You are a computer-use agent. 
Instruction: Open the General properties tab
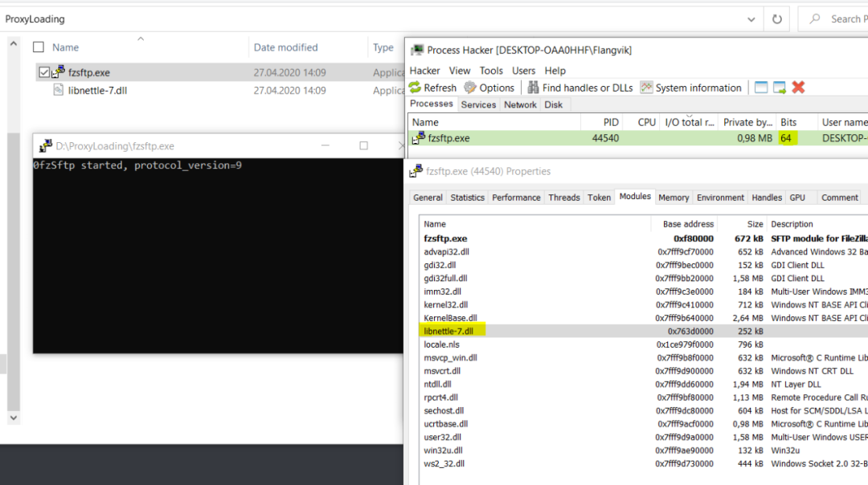[428, 198]
